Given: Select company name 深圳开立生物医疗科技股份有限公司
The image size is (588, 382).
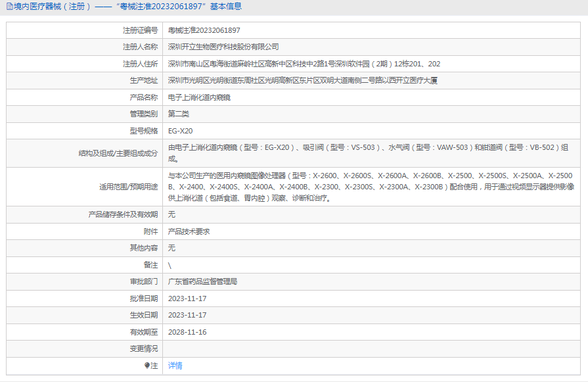Looking at the screenshot, I should (x=223, y=47).
